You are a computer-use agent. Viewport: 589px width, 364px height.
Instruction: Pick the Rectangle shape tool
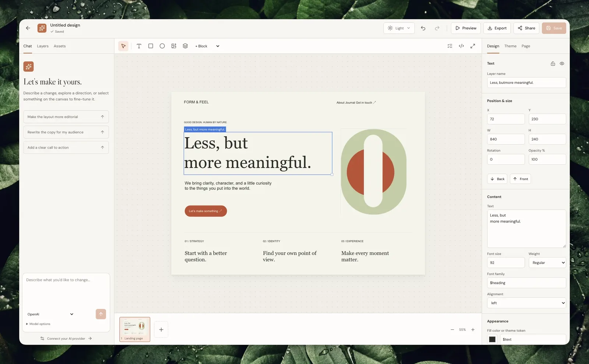click(151, 46)
